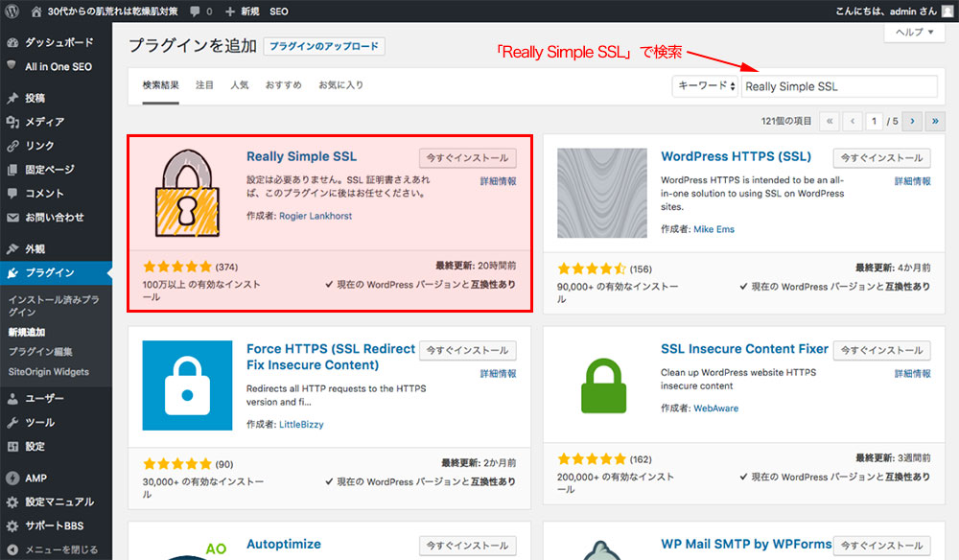Install WordPress HTTPS (SSL) plugin now
Image resolution: width=959 pixels, height=560 pixels.
(882, 157)
